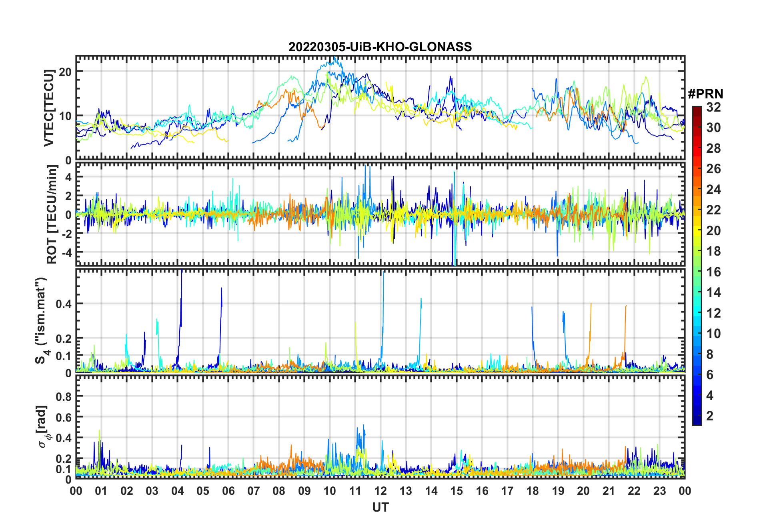The width and height of the screenshot is (761, 532).
Task: Click the ROT [TECU/min] axis label
Action: tap(52, 214)
